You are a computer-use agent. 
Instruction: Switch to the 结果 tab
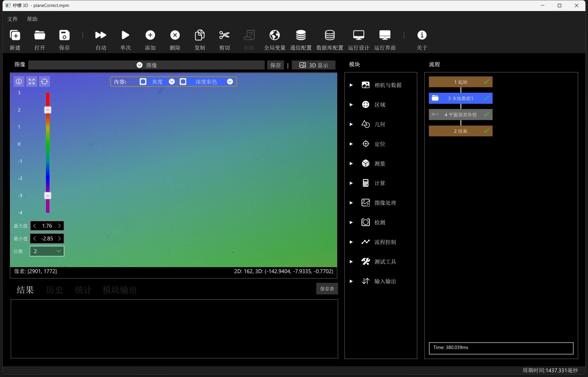coord(25,290)
